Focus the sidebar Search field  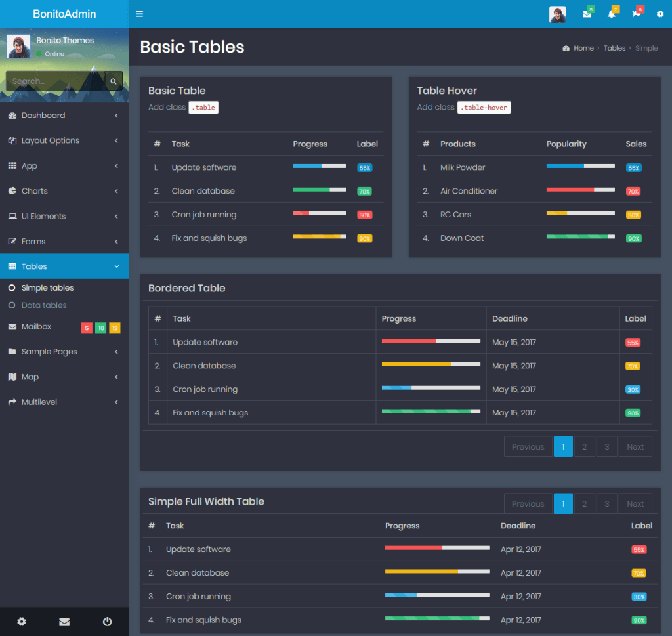[56, 81]
